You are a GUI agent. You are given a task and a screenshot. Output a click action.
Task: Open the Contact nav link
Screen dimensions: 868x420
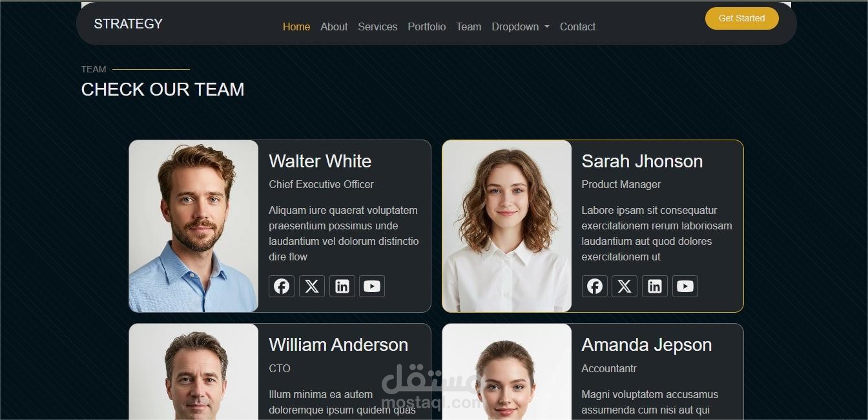pyautogui.click(x=577, y=26)
